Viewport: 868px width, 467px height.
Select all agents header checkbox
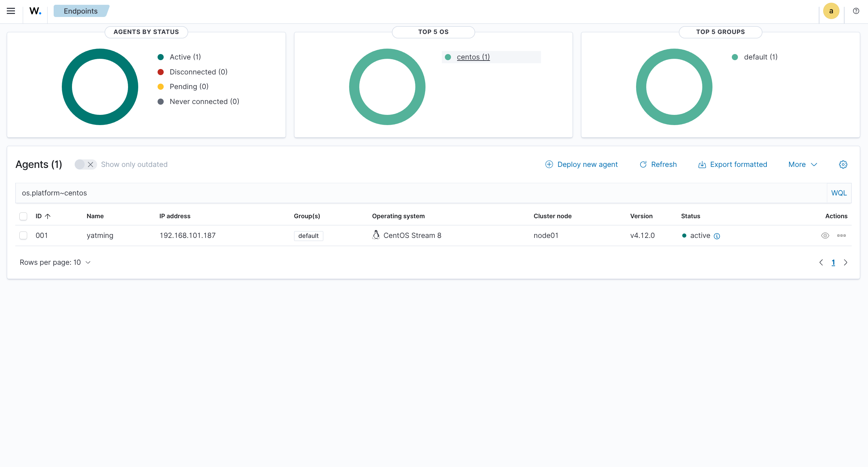23,216
